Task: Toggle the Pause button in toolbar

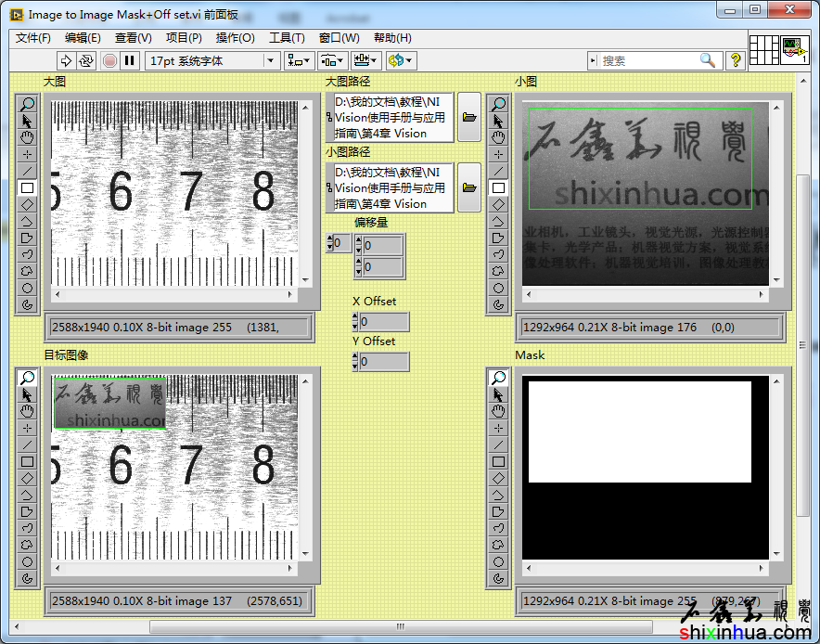Action: click(x=130, y=60)
